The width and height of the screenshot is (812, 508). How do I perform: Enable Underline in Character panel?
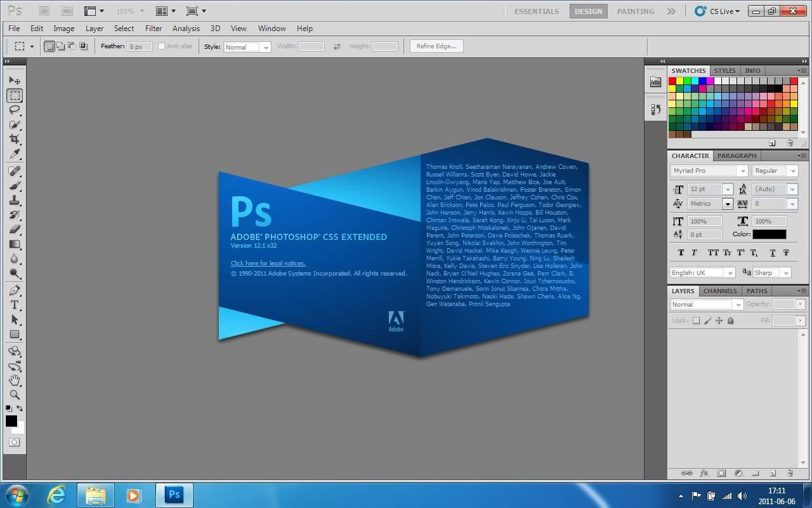[x=773, y=253]
